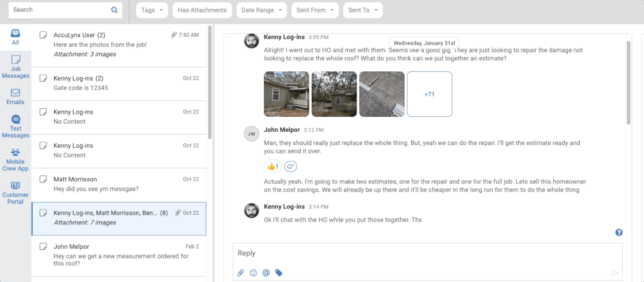Viewport: 644px width, 282px height.
Task: Expand the Sent From dropdown
Action: (315, 10)
